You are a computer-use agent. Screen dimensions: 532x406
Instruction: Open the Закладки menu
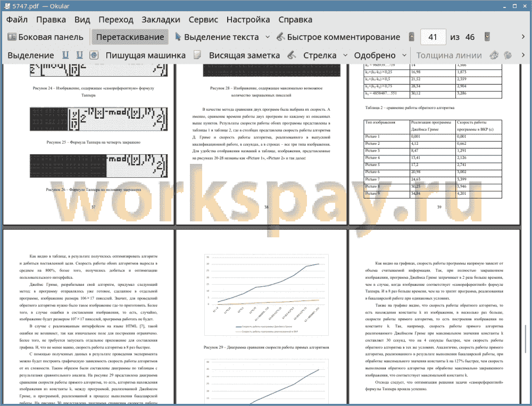[x=161, y=20]
